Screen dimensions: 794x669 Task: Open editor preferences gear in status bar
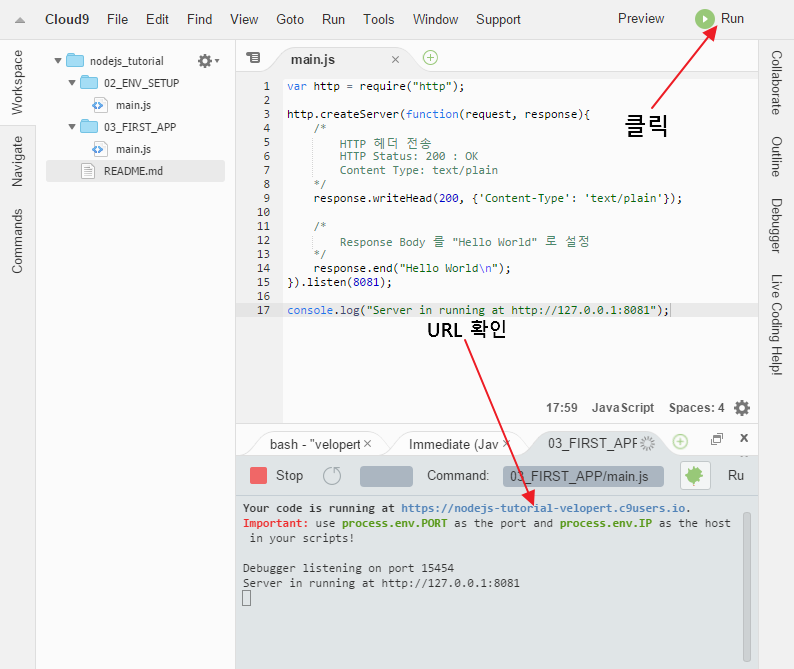tap(741, 408)
